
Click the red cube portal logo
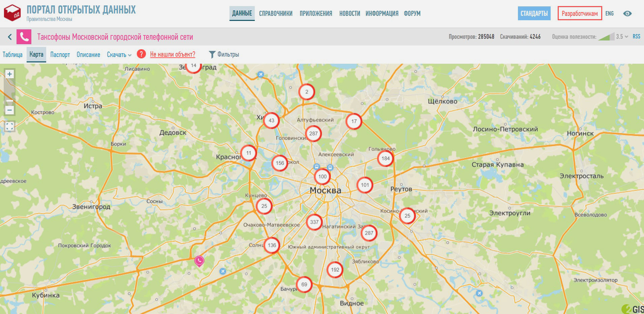pyautogui.click(x=12, y=13)
